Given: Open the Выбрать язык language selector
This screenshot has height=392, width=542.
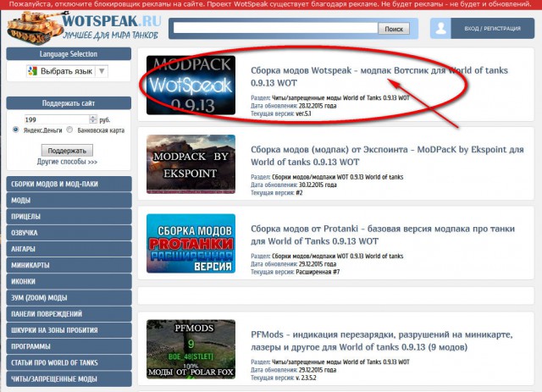Looking at the screenshot, I should point(67,71).
